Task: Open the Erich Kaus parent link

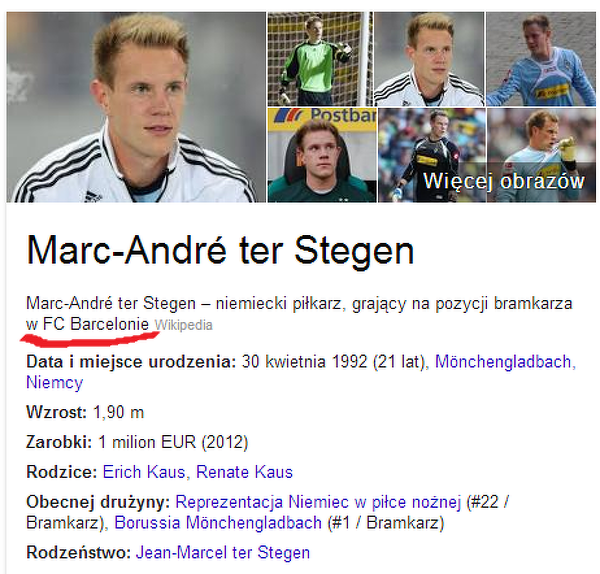Action: point(144,472)
